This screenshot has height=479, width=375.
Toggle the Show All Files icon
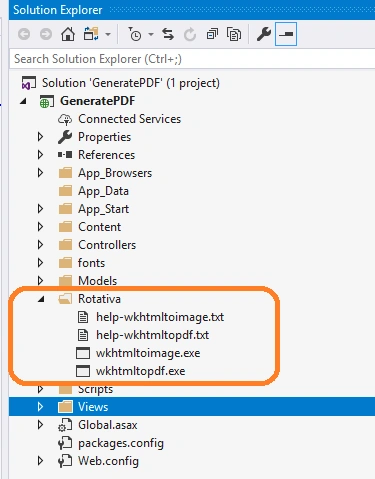click(234, 34)
